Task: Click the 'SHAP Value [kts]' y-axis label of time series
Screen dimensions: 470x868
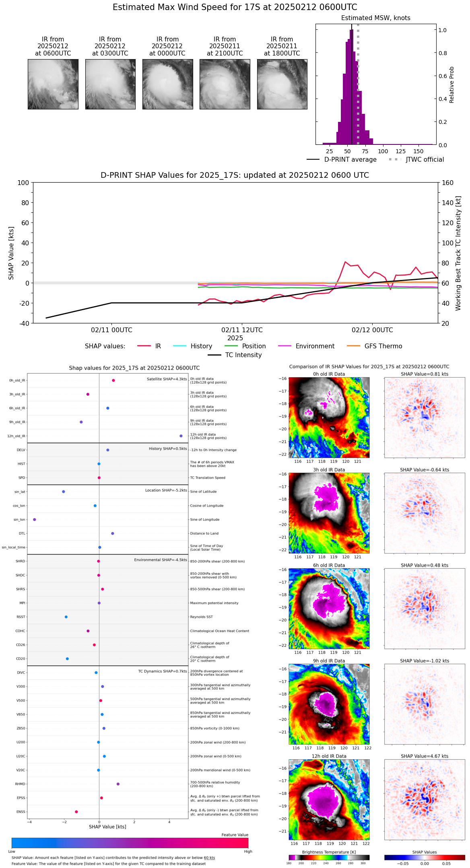Action: pyautogui.click(x=11, y=253)
